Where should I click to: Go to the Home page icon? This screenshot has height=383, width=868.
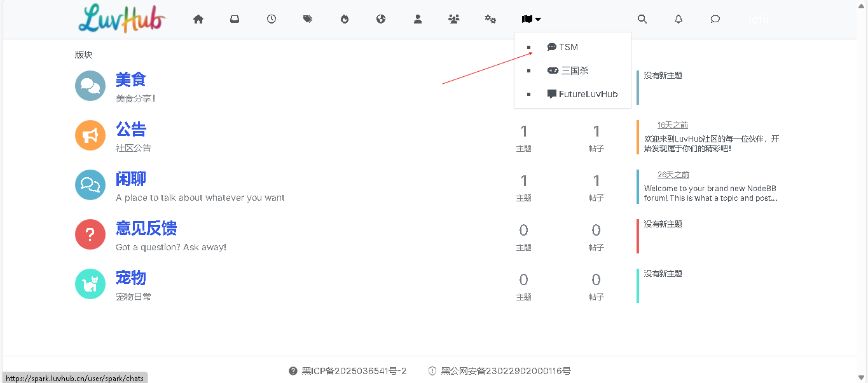(198, 19)
